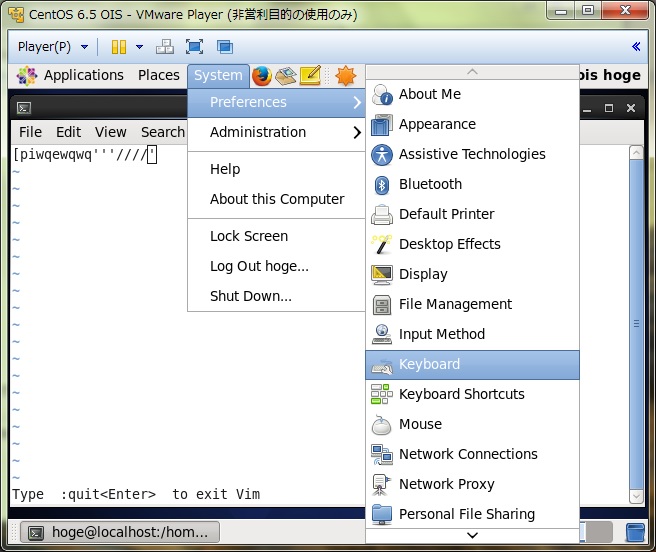Viewport: 656px width, 552px height.
Task: Click the System menu
Action: (218, 76)
